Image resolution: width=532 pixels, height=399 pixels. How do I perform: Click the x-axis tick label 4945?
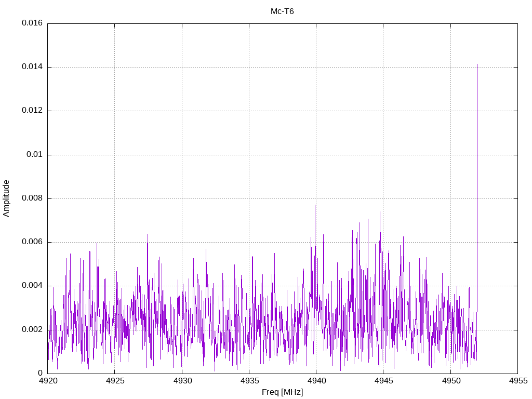pyautogui.click(x=383, y=381)
